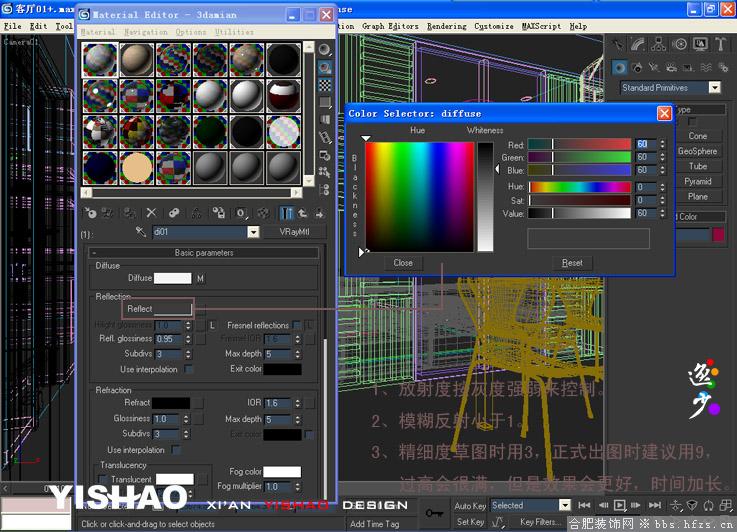
Task: Open Standard Primitives dropdown
Action: (714, 87)
